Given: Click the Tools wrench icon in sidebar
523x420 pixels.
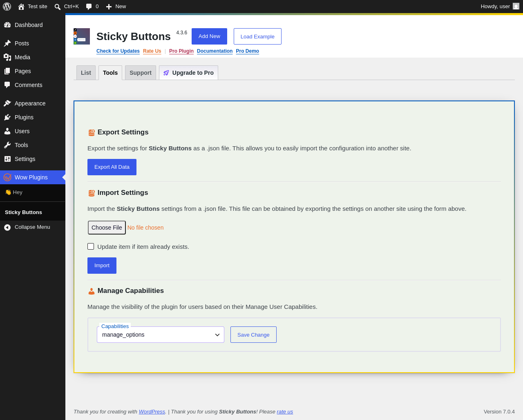Looking at the screenshot, I should tap(7, 145).
